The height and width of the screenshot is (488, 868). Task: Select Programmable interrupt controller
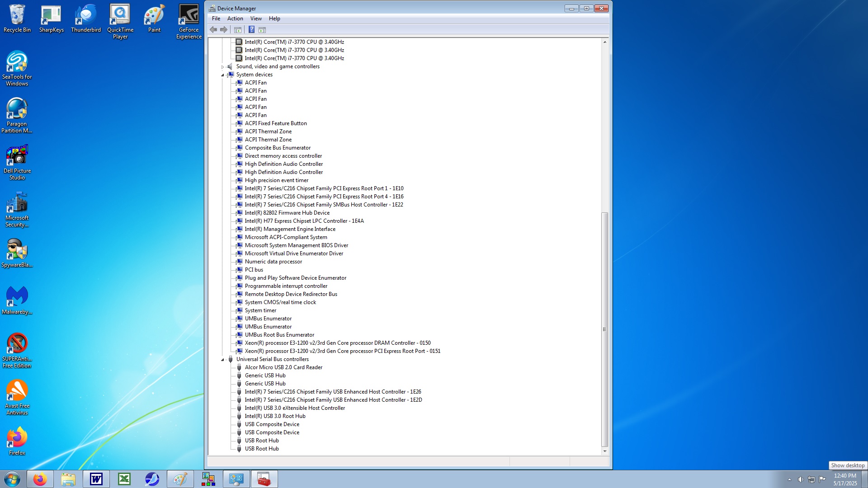[x=286, y=286]
